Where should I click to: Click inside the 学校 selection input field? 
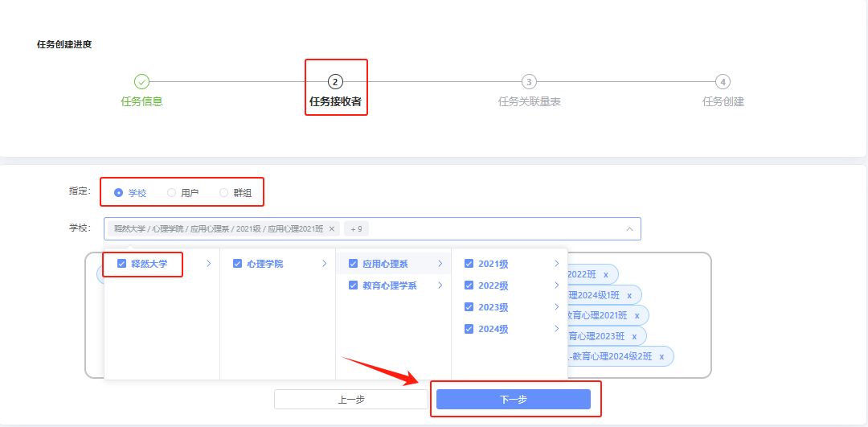click(x=372, y=228)
